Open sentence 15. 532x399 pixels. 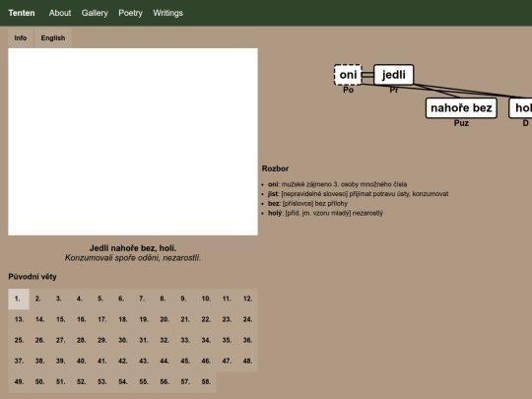[60, 319]
